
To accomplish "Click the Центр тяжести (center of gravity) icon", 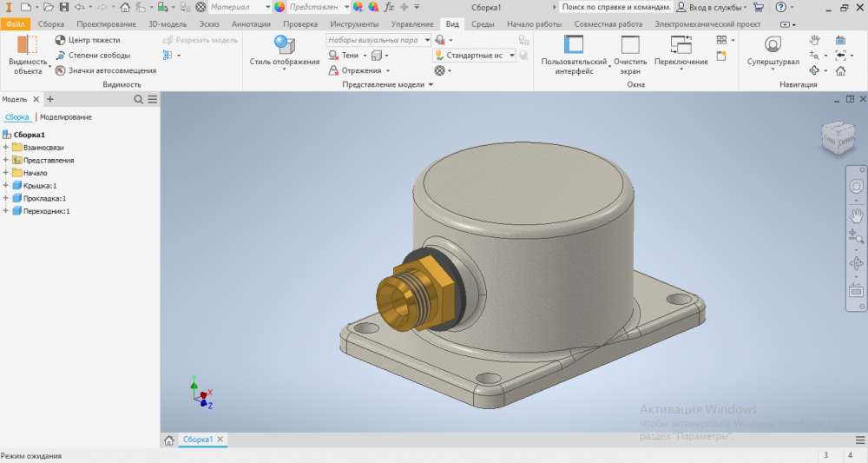I will tap(61, 40).
